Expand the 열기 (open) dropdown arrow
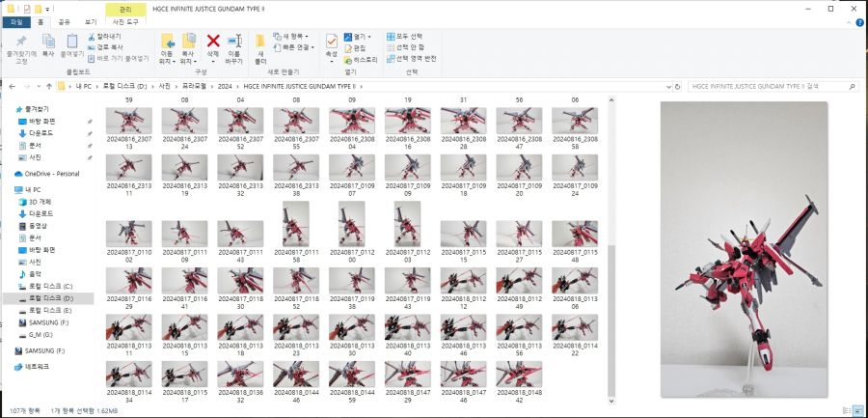 [x=369, y=37]
